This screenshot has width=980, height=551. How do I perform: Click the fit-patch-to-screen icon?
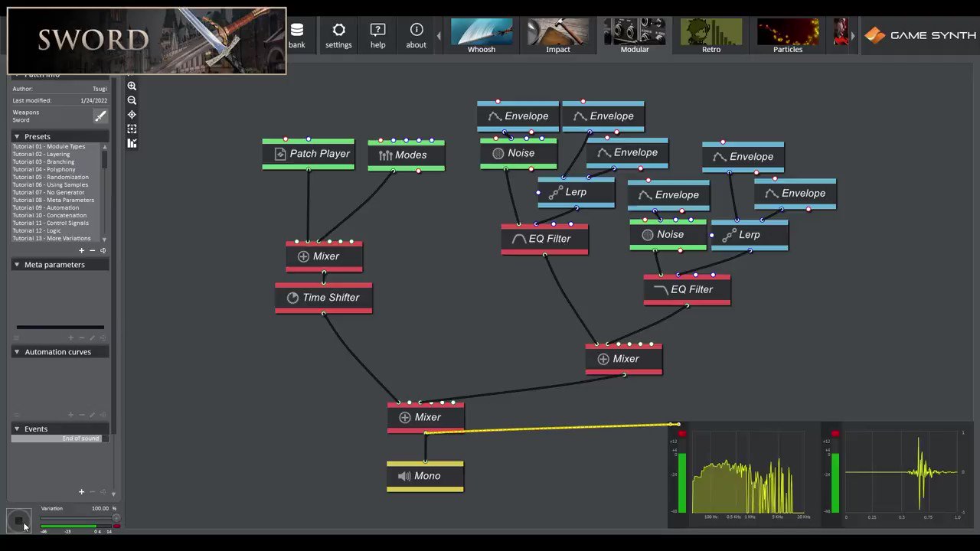point(132,129)
